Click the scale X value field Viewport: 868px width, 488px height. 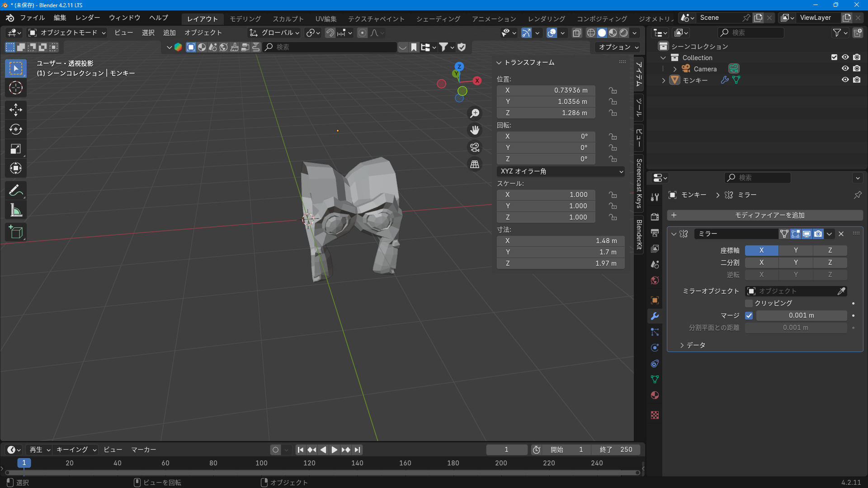click(546, 195)
